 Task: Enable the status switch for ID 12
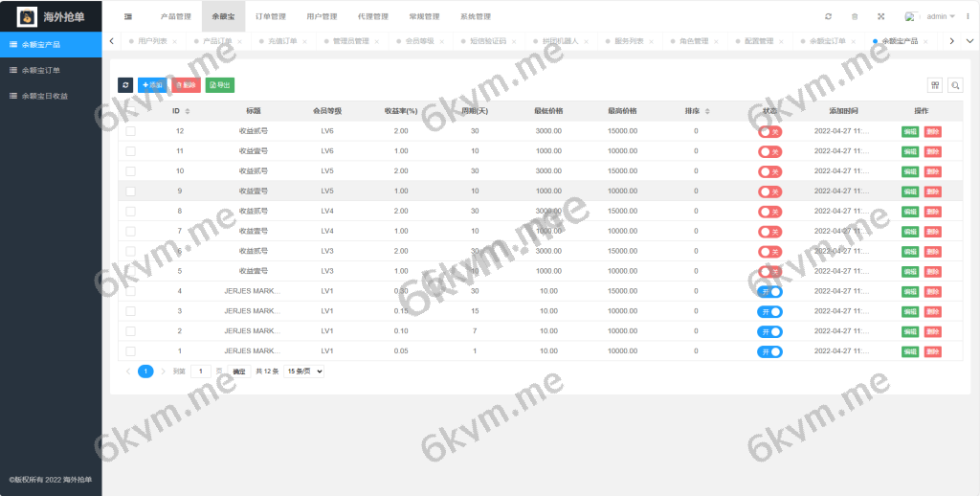click(770, 131)
